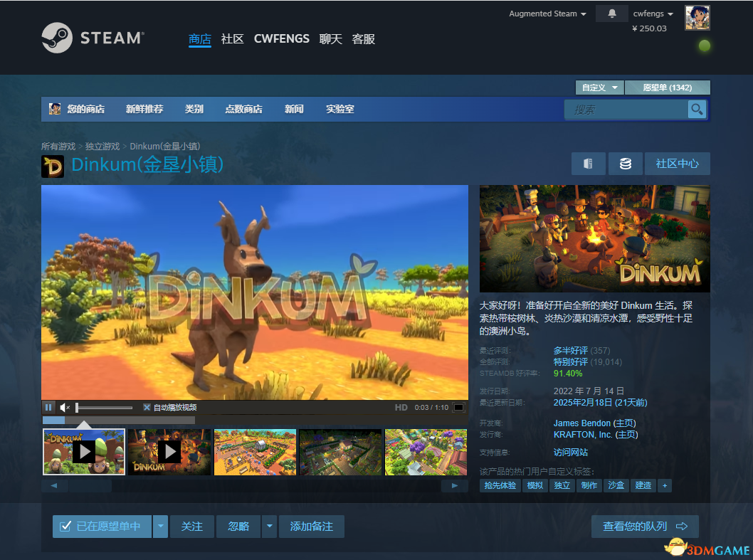
Task: Open the 聊天 menu item
Action: click(330, 39)
